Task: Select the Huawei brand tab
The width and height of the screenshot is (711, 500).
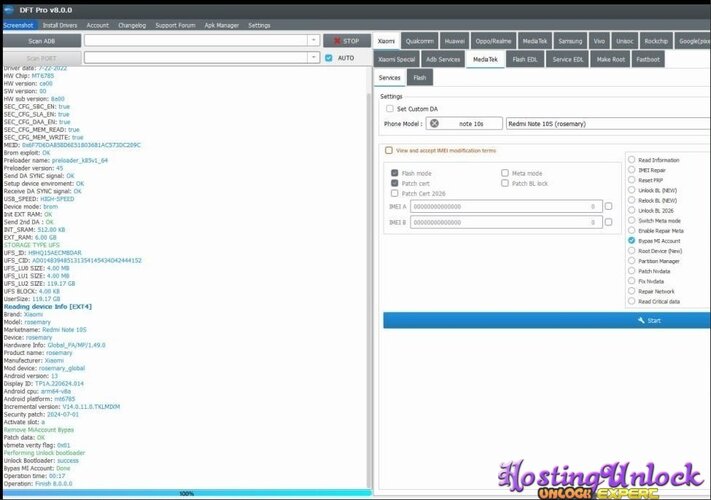Action: (x=454, y=41)
